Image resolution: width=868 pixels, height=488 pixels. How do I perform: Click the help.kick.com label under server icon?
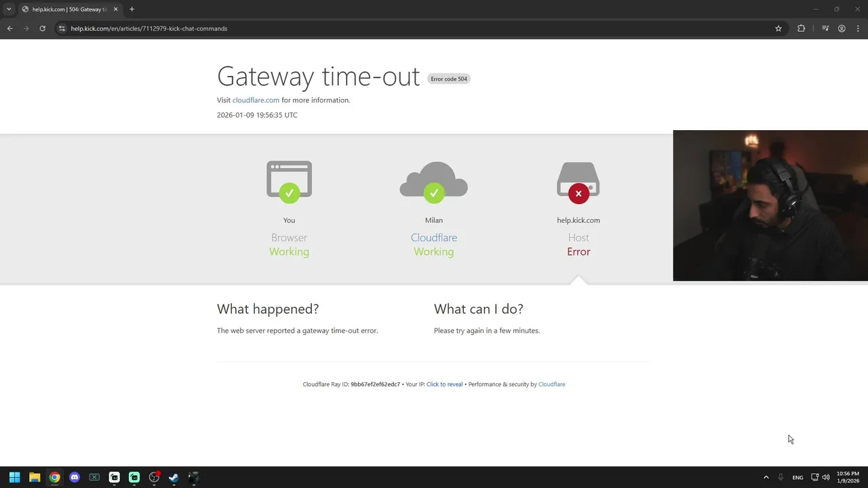click(x=578, y=220)
